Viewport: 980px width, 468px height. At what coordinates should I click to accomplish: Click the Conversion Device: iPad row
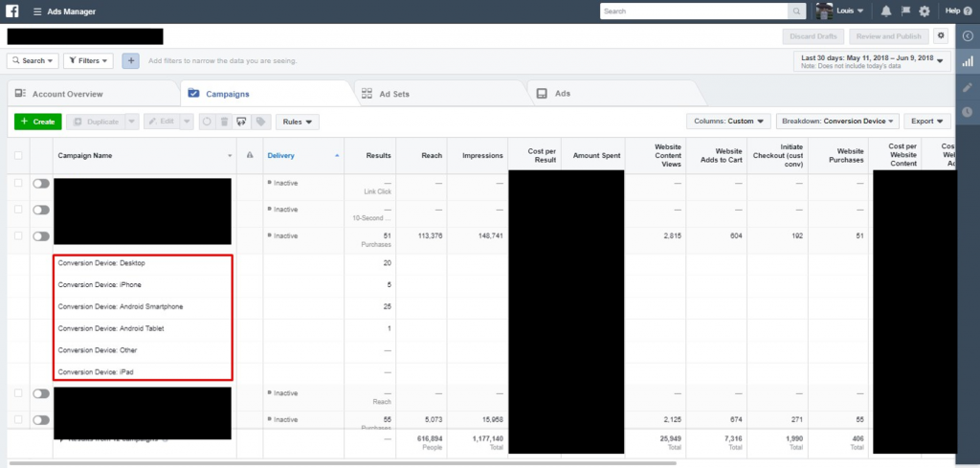click(96, 371)
